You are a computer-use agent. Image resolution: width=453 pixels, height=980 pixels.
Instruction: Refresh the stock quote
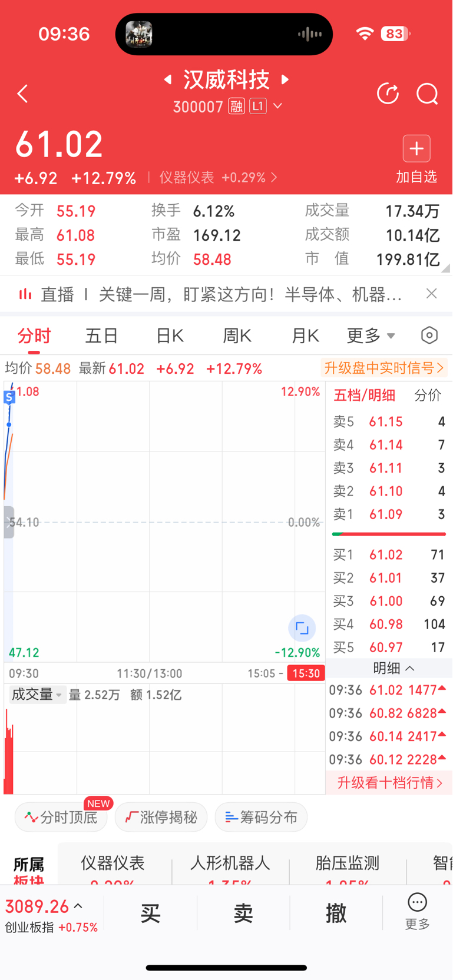pos(388,94)
